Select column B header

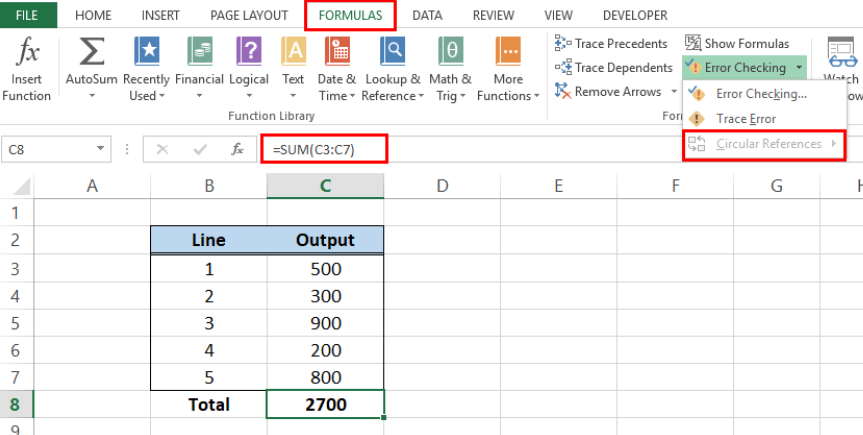(209, 186)
